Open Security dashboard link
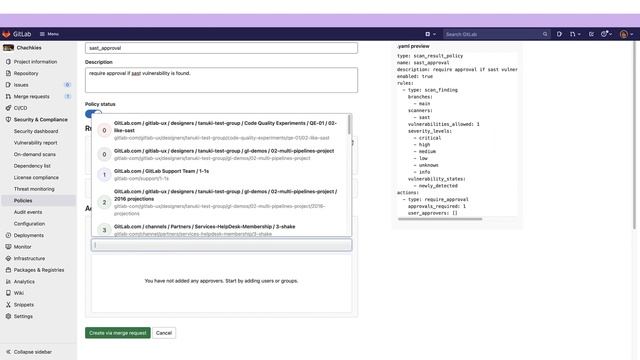Image resolution: width=640 pixels, height=360 pixels. click(x=36, y=131)
